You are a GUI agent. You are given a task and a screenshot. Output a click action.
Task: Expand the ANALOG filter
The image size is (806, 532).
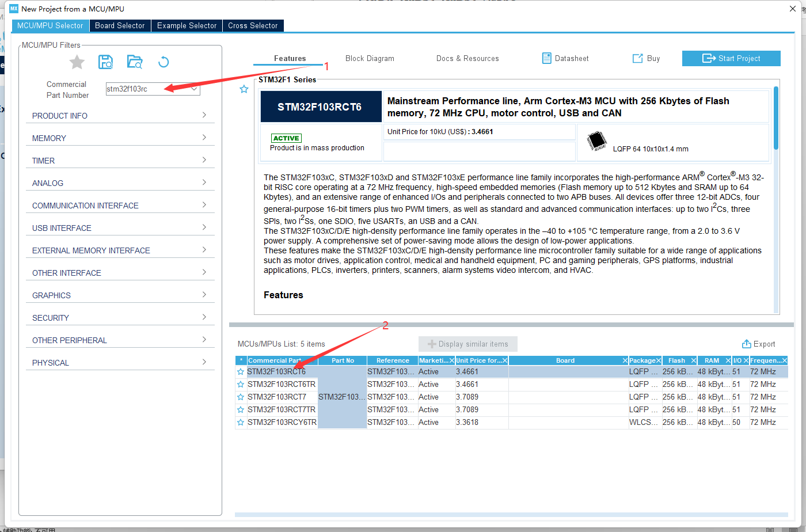(x=120, y=183)
